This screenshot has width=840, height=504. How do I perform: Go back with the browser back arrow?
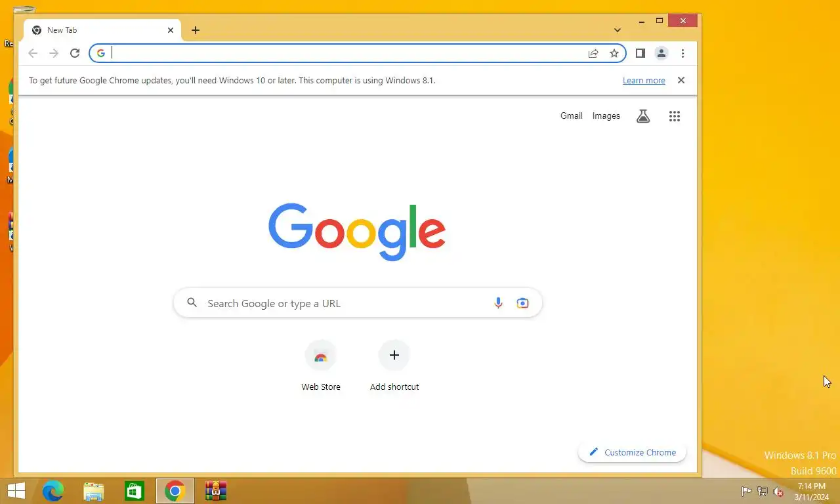point(33,53)
